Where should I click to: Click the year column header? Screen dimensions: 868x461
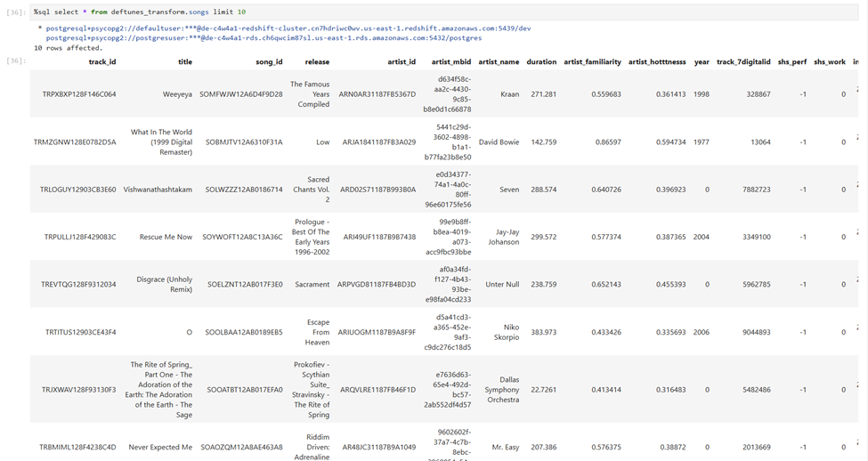point(702,62)
